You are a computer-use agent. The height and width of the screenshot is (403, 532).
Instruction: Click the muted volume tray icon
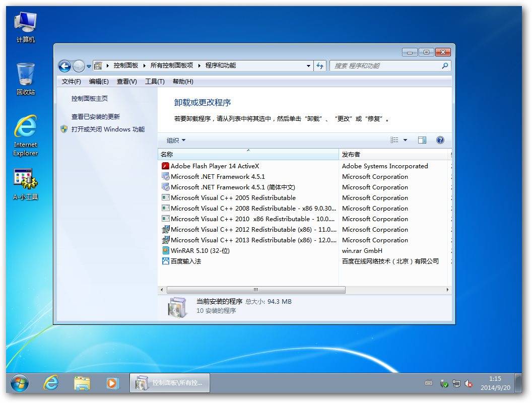[x=469, y=384]
